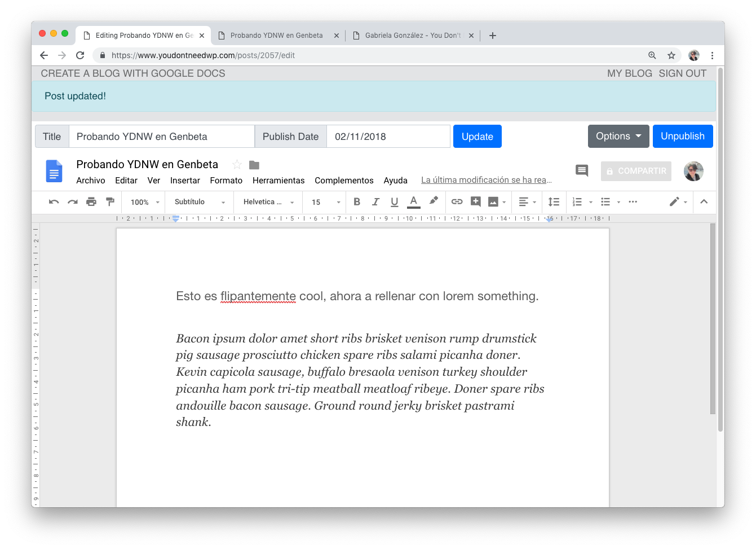
Task: Open the Insertar menu
Action: pyautogui.click(x=185, y=181)
